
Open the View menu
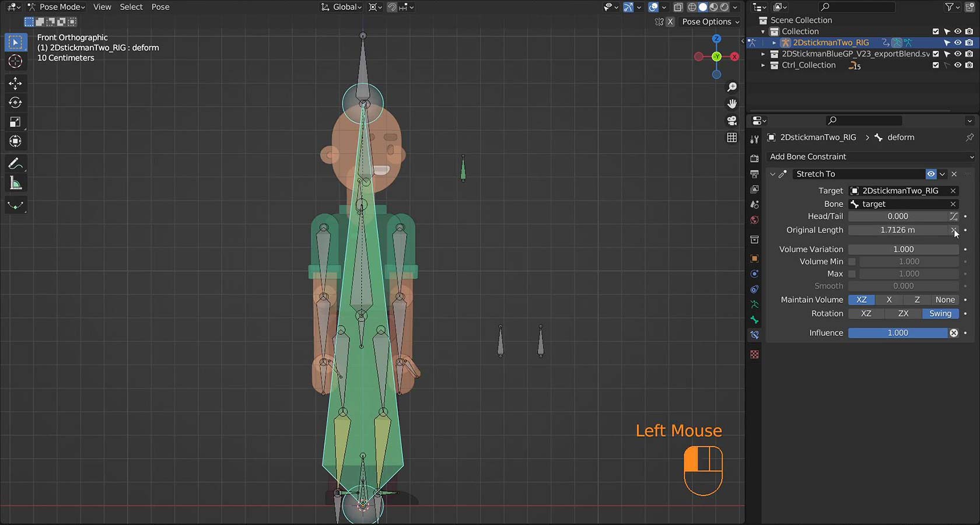tap(102, 7)
